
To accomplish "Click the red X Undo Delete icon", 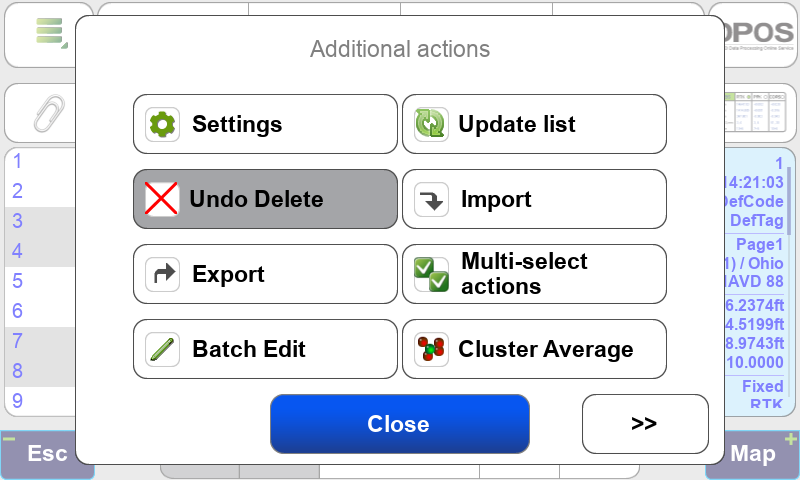I will pos(162,199).
